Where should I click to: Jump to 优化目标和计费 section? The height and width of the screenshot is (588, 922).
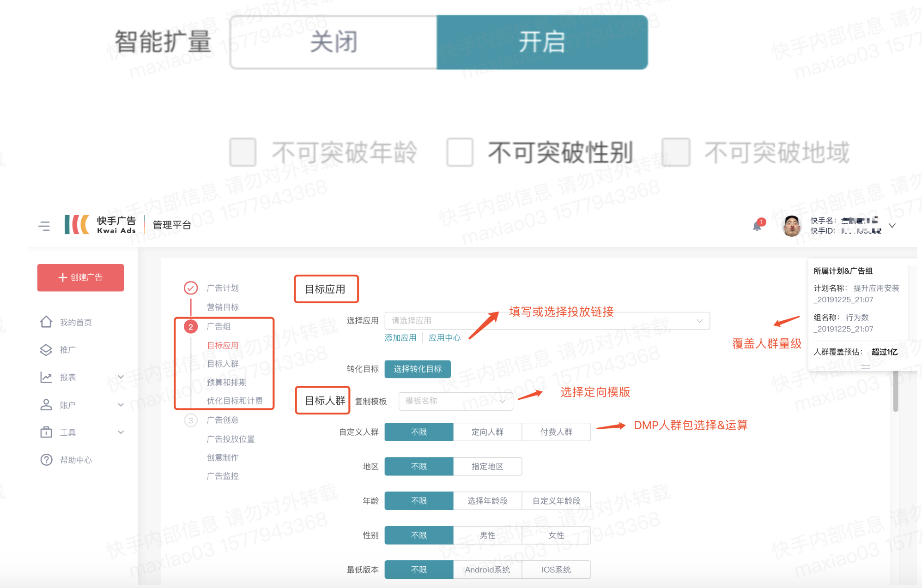[x=235, y=401]
